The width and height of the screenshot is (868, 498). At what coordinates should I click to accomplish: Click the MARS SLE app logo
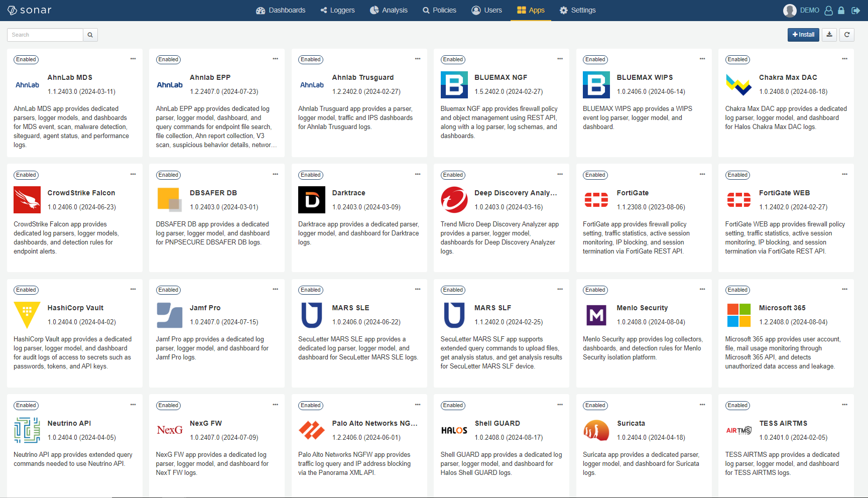coord(312,315)
